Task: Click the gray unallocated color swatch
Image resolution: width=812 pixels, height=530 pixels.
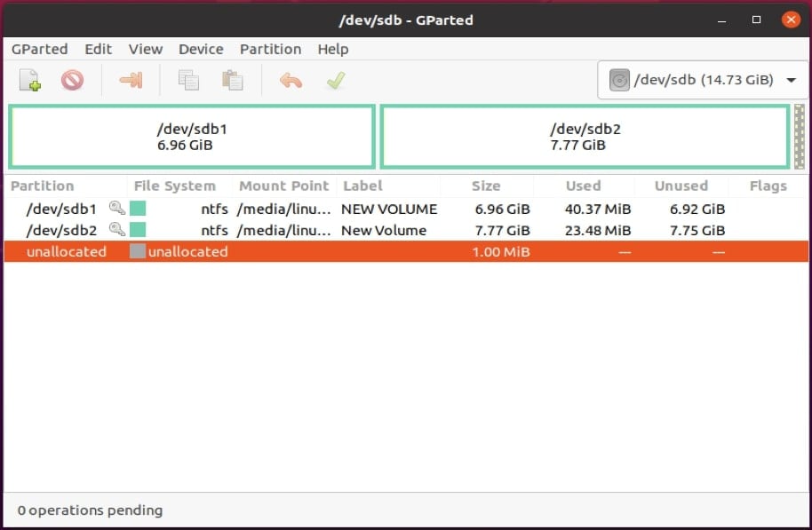Action: coord(138,251)
